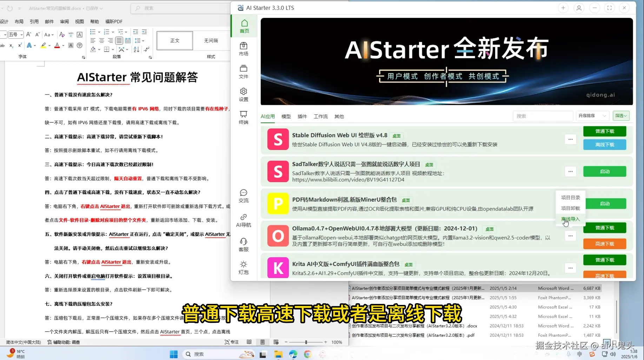
Task: Open the 升序排序 sort dropdown in AI Starter
Action: [592, 116]
